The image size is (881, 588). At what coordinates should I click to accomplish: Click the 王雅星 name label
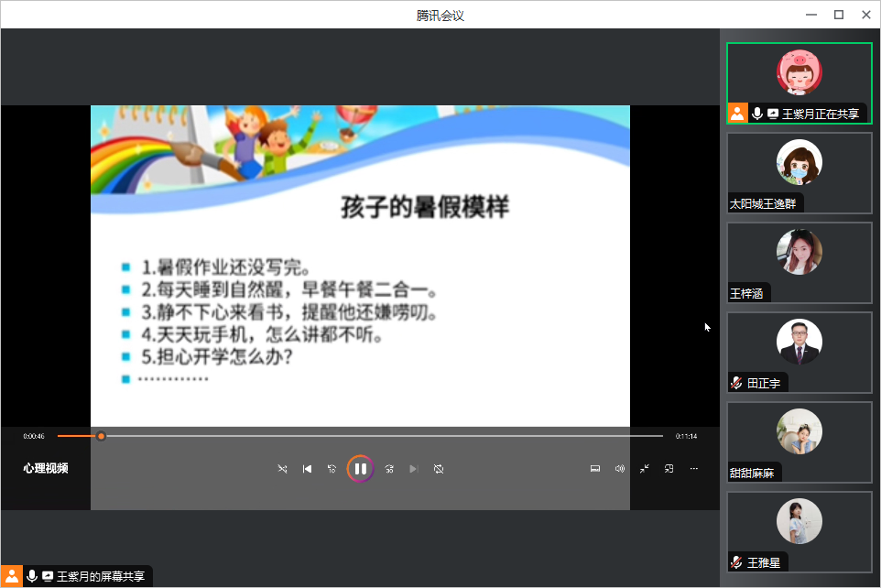(x=764, y=562)
